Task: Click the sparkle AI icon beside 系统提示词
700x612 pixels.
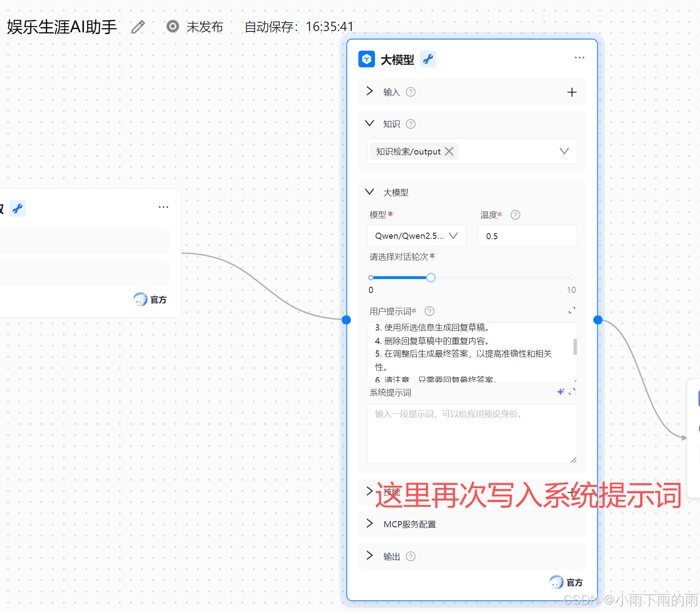Action: [560, 392]
